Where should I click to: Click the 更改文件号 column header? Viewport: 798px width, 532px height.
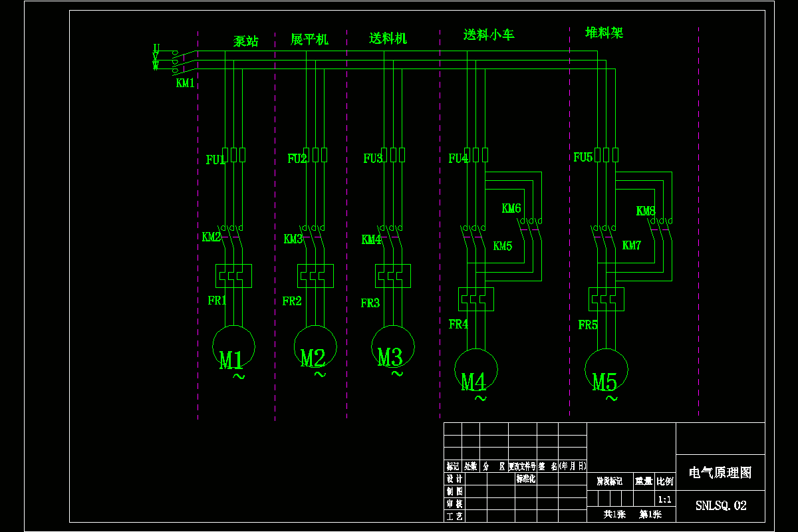tap(522, 467)
